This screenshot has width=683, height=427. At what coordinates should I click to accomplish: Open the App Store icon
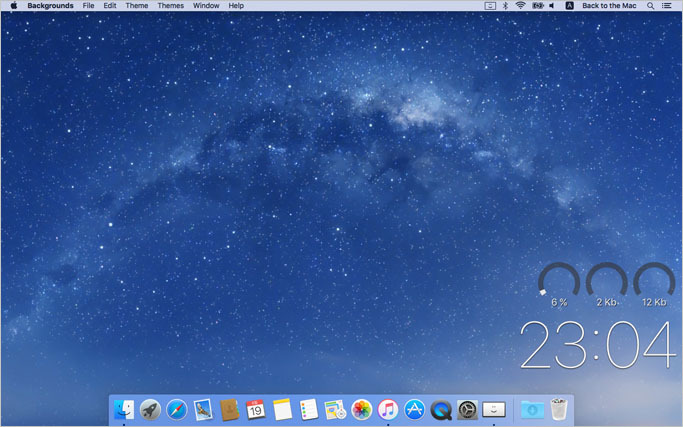pyautogui.click(x=414, y=410)
